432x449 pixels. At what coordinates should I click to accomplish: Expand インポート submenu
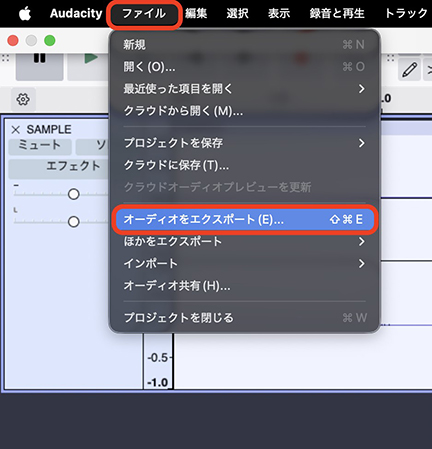coord(245,264)
